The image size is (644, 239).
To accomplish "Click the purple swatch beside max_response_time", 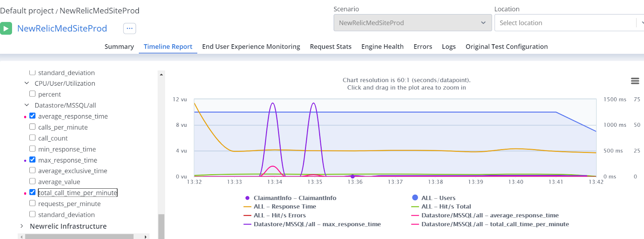I will coord(25,161).
